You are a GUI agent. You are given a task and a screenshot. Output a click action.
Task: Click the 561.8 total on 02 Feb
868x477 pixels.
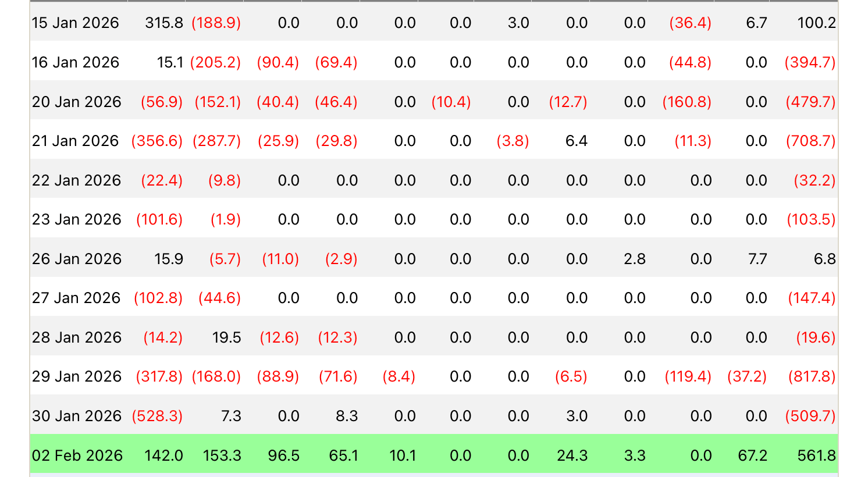(816, 455)
